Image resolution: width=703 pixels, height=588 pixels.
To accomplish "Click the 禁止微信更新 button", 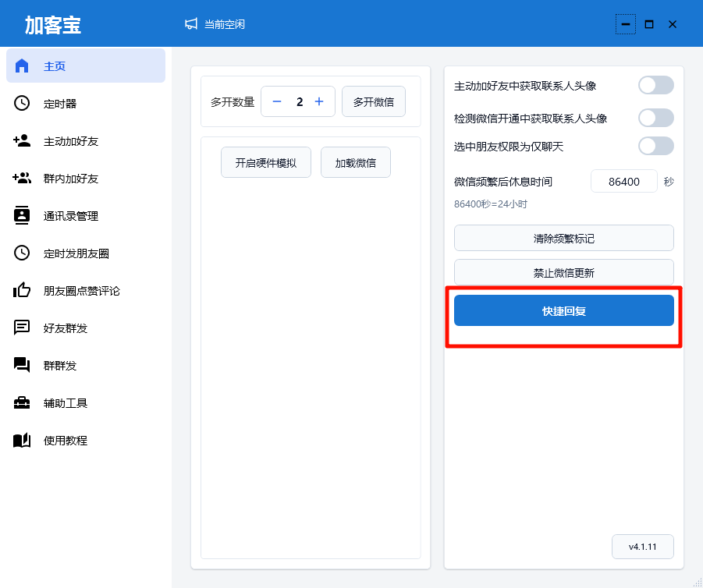I will pyautogui.click(x=563, y=272).
